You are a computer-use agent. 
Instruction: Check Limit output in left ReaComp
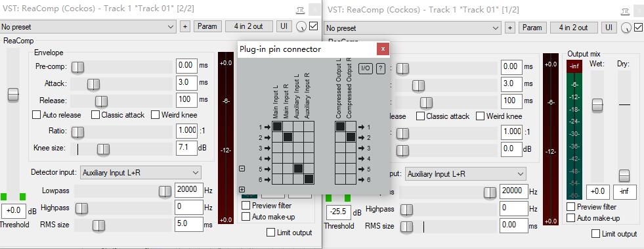289,233
